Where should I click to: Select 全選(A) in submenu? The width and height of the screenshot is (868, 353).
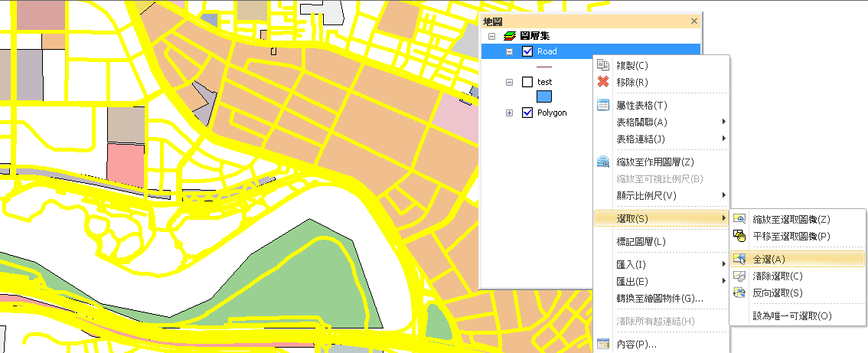797,259
